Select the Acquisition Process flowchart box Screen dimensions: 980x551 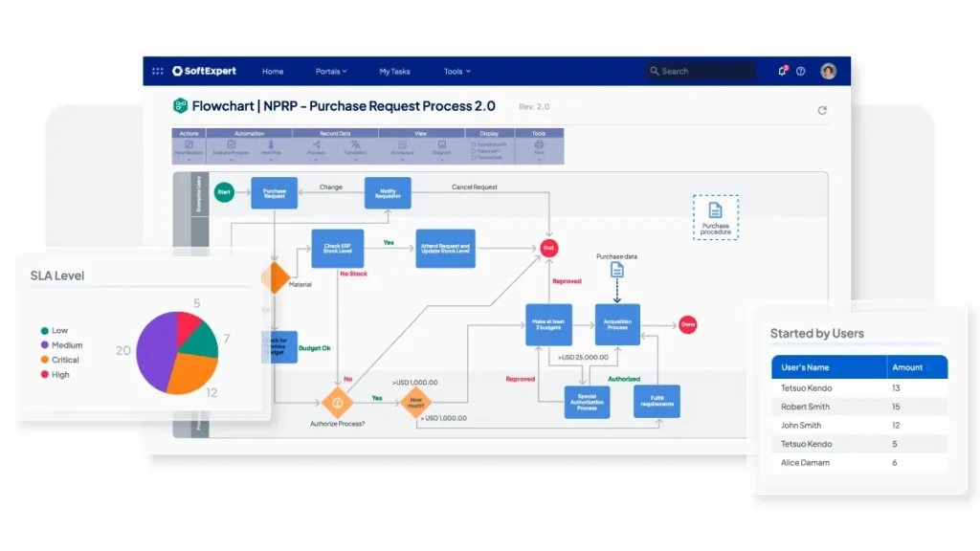(617, 324)
